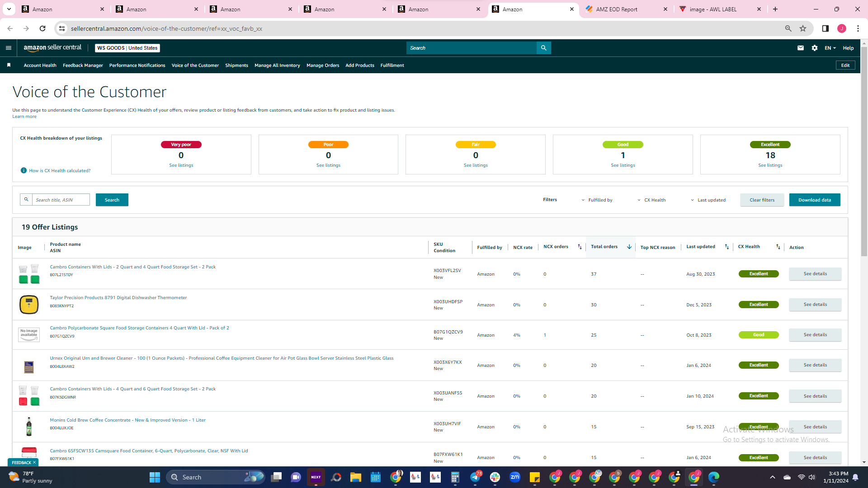Go to Performance Notifications
Viewport: 868px width, 488px height.
tap(137, 66)
